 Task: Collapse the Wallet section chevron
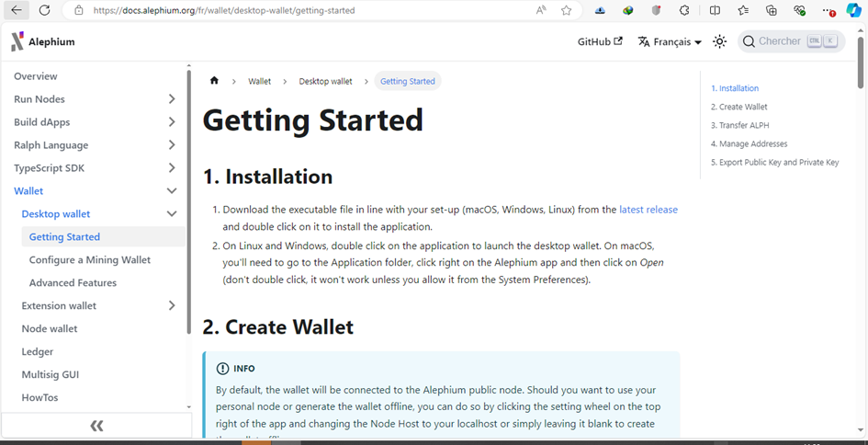click(x=172, y=190)
